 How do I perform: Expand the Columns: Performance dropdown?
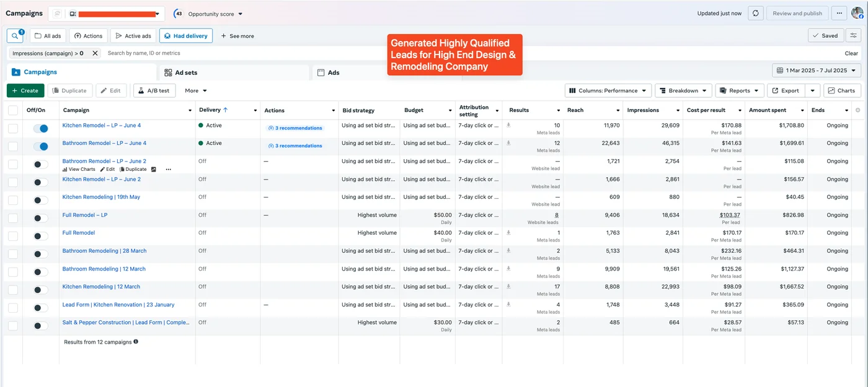pyautogui.click(x=608, y=90)
